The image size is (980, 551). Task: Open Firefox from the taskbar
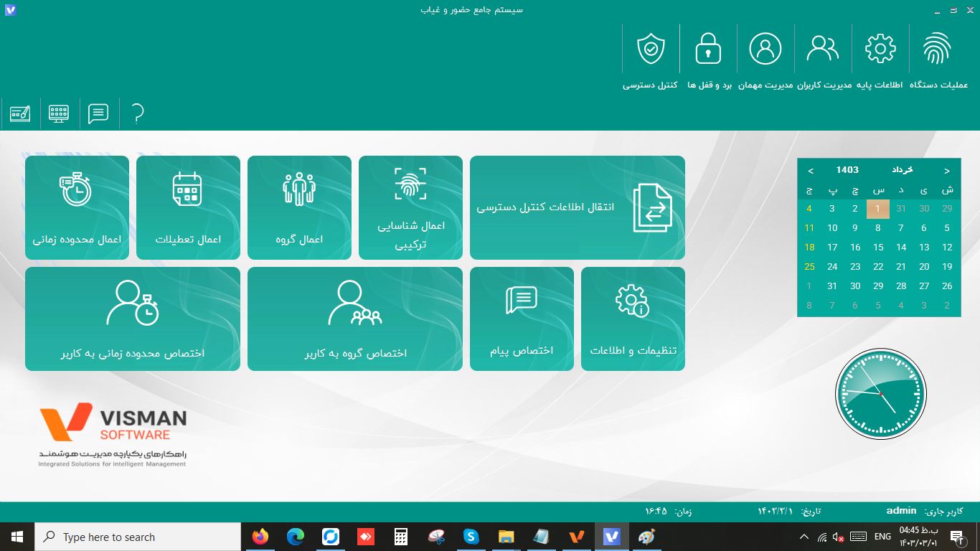click(x=260, y=537)
